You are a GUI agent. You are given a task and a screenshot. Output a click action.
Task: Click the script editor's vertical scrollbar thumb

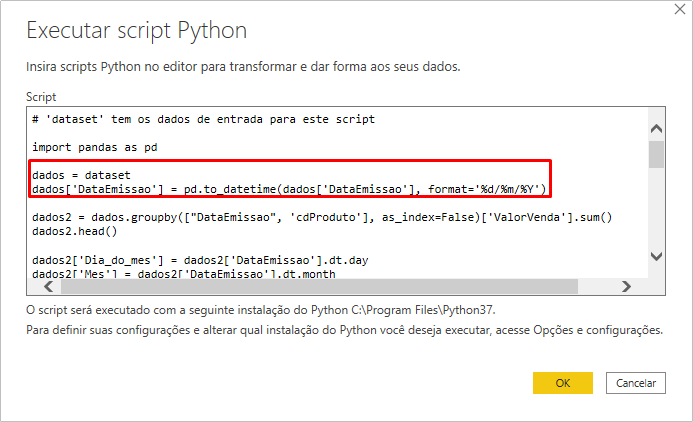coord(656,154)
